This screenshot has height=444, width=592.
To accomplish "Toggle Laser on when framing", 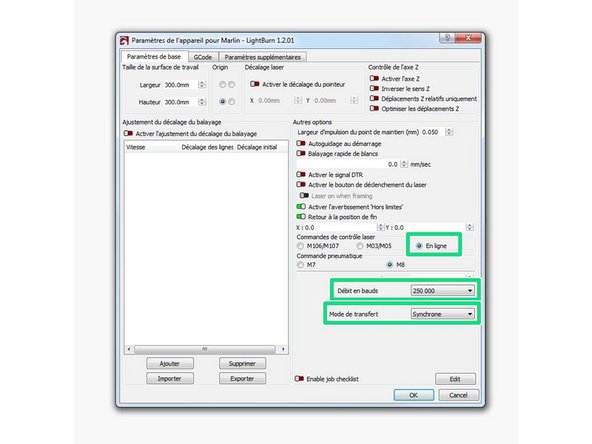I will [304, 196].
